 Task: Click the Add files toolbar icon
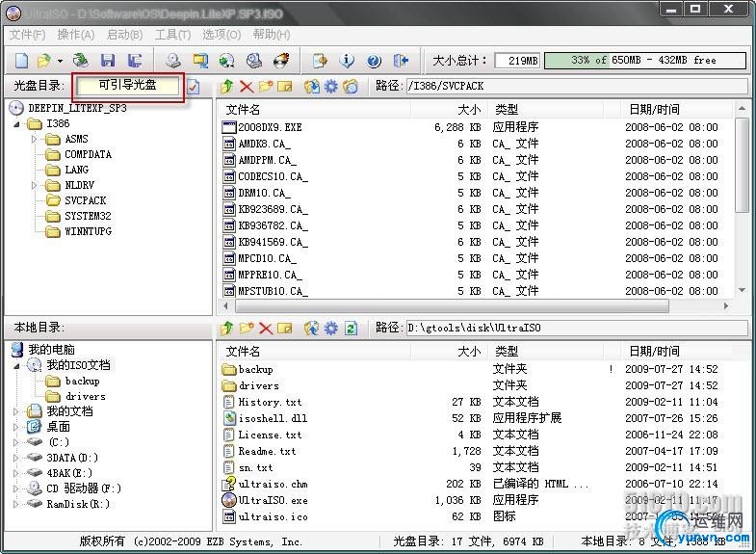pos(320,61)
